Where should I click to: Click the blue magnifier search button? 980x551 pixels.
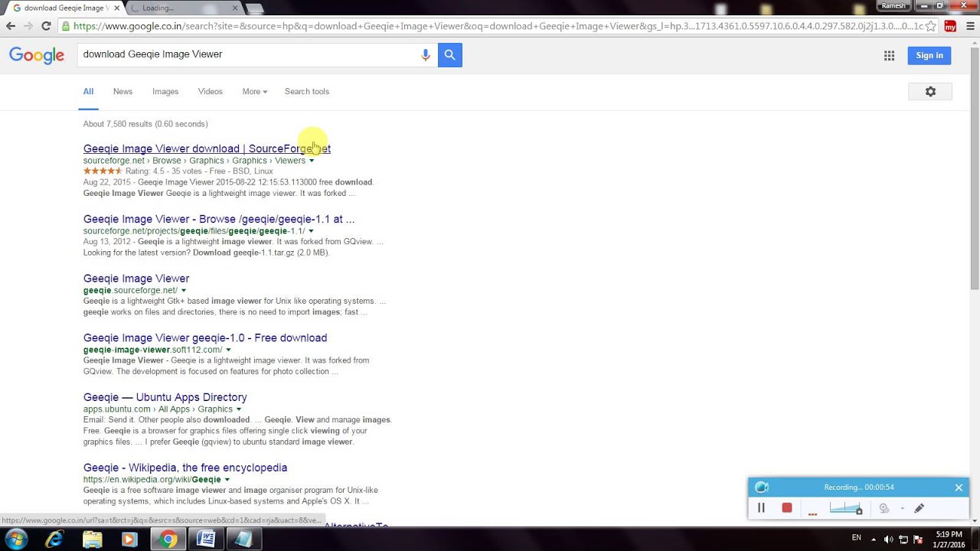click(450, 55)
